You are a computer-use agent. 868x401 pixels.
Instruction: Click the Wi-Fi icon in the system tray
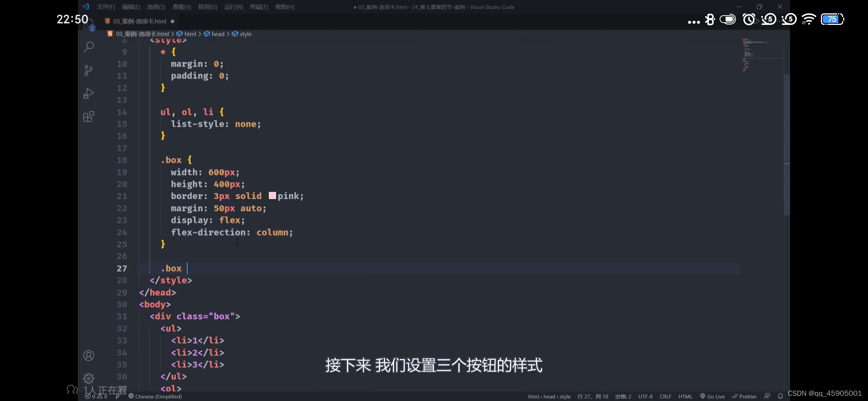click(809, 19)
